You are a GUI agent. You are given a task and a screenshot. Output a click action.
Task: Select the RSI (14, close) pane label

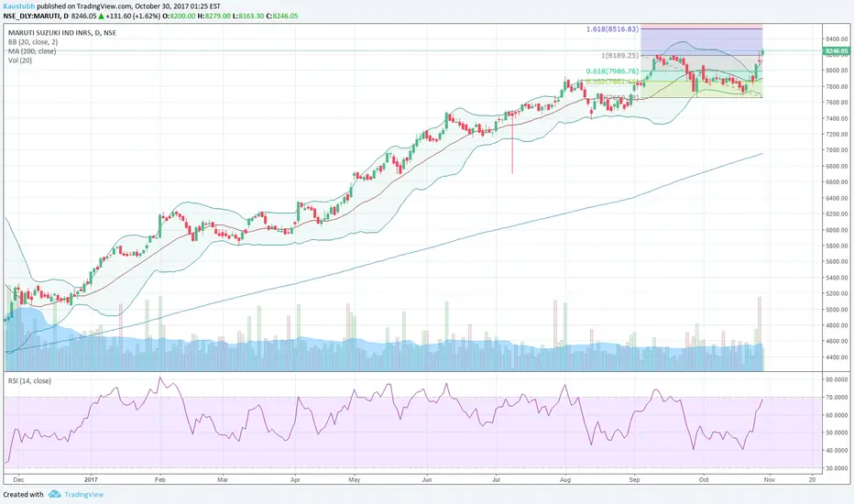29,381
